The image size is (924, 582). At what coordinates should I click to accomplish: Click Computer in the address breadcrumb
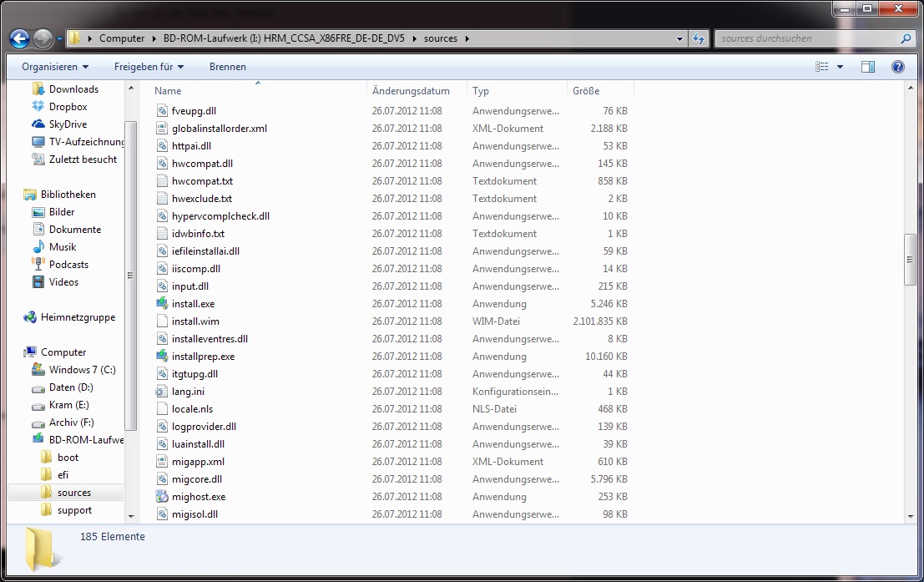pyautogui.click(x=124, y=38)
